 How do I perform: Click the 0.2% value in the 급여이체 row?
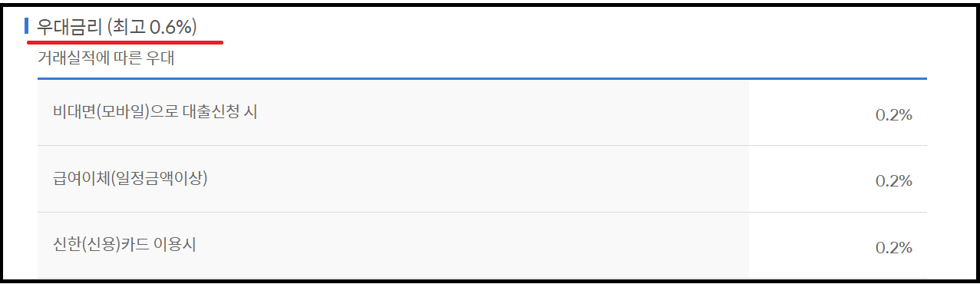893,181
